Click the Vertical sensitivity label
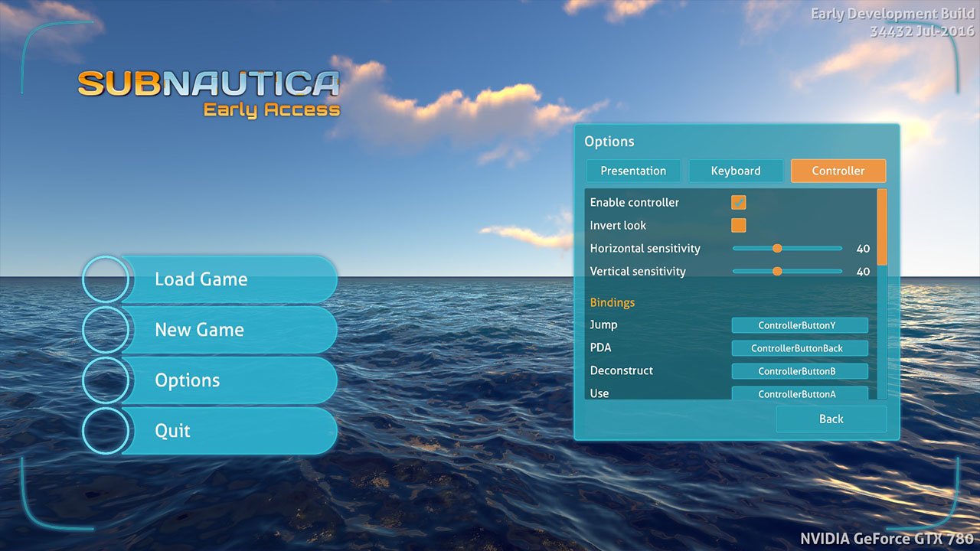Image resolution: width=980 pixels, height=551 pixels. point(638,272)
